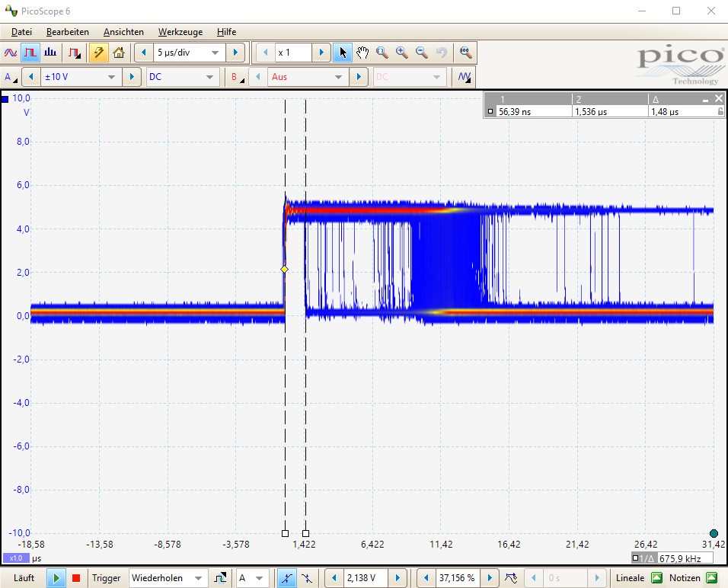Increase horizontal zoom factor x 1
Image resolution: width=728 pixels, height=588 pixels.
(321, 53)
